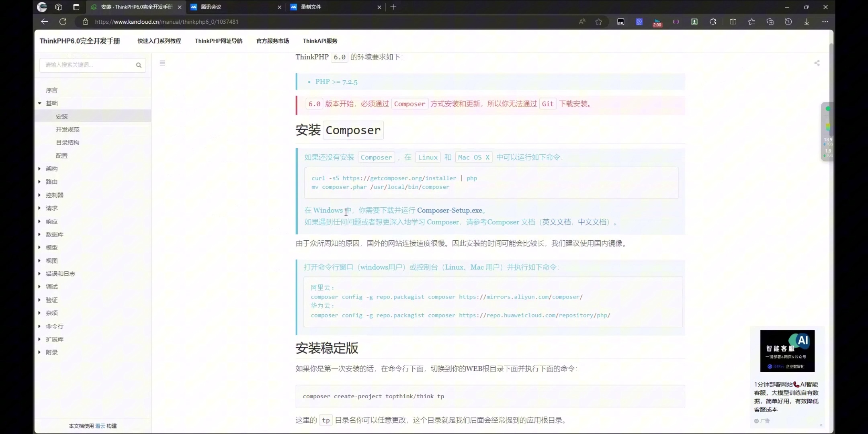This screenshot has height=434, width=868.
Task: Share the article via the share icon
Action: pos(817,63)
